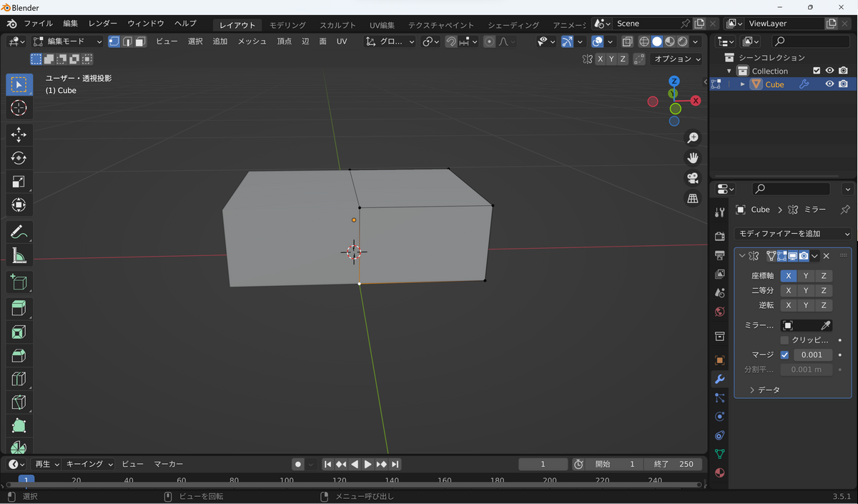
Task: Select the Rotate tool
Action: pyautogui.click(x=19, y=158)
